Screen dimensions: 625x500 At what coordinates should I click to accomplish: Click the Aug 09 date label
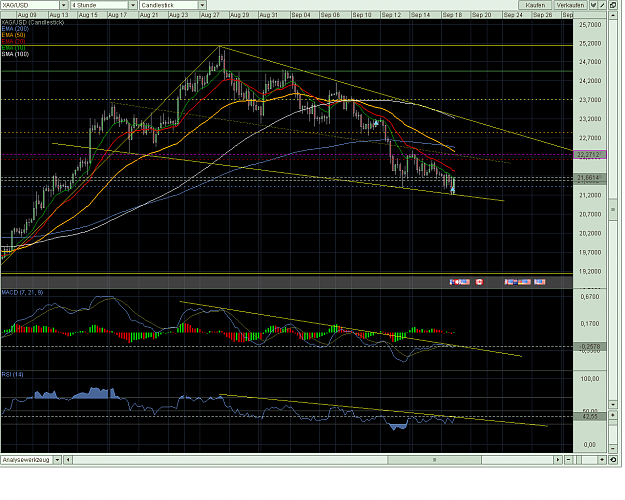27,15
